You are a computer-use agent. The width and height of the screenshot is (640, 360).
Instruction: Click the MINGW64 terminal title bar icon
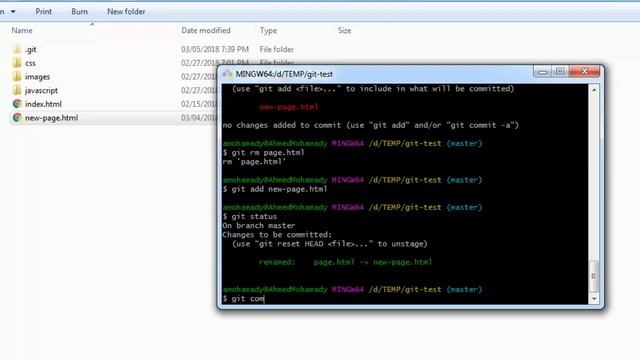tap(227, 74)
